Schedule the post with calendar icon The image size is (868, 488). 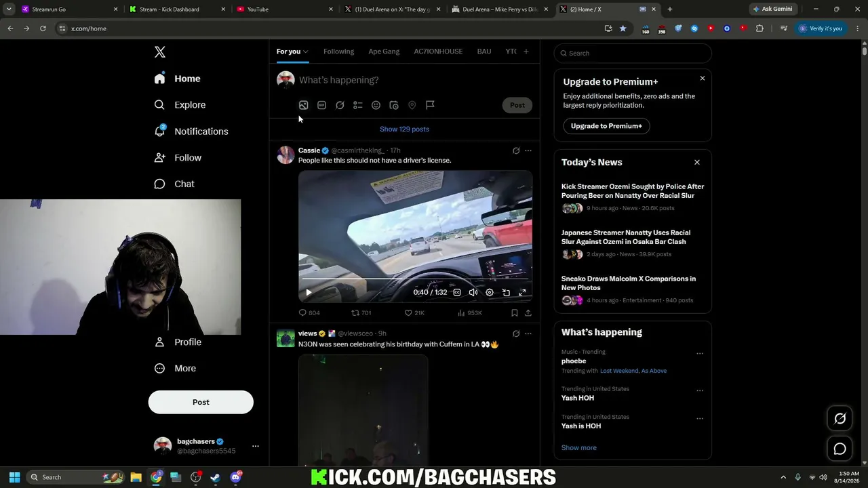coord(394,105)
